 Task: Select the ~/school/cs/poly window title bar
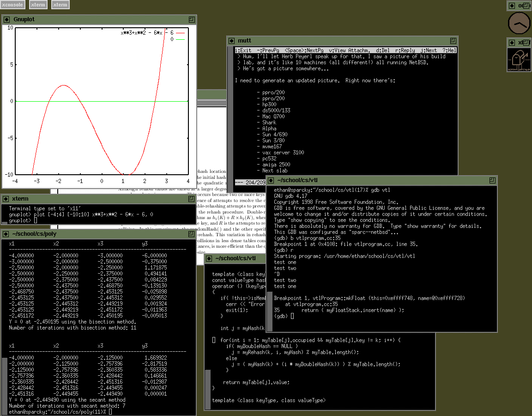pyautogui.click(x=98, y=233)
